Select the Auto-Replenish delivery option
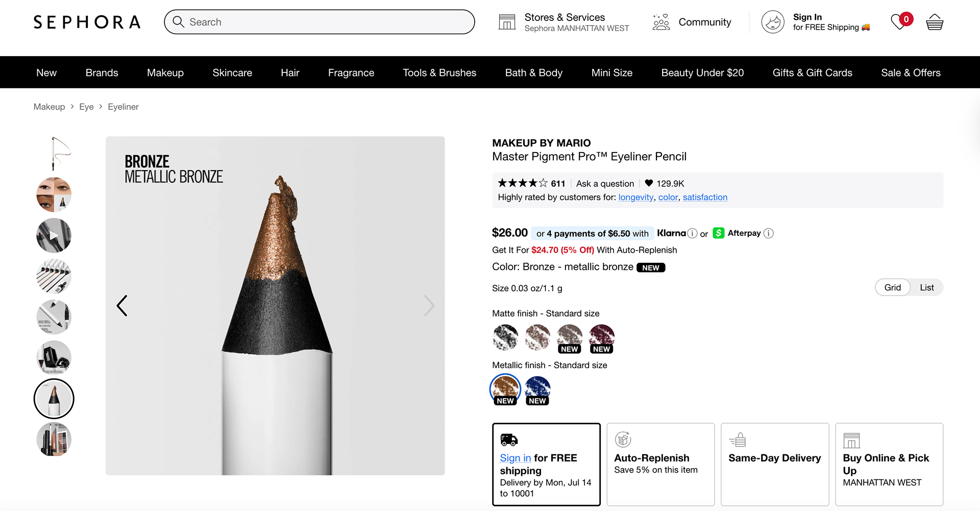This screenshot has height=511, width=980. [660, 464]
